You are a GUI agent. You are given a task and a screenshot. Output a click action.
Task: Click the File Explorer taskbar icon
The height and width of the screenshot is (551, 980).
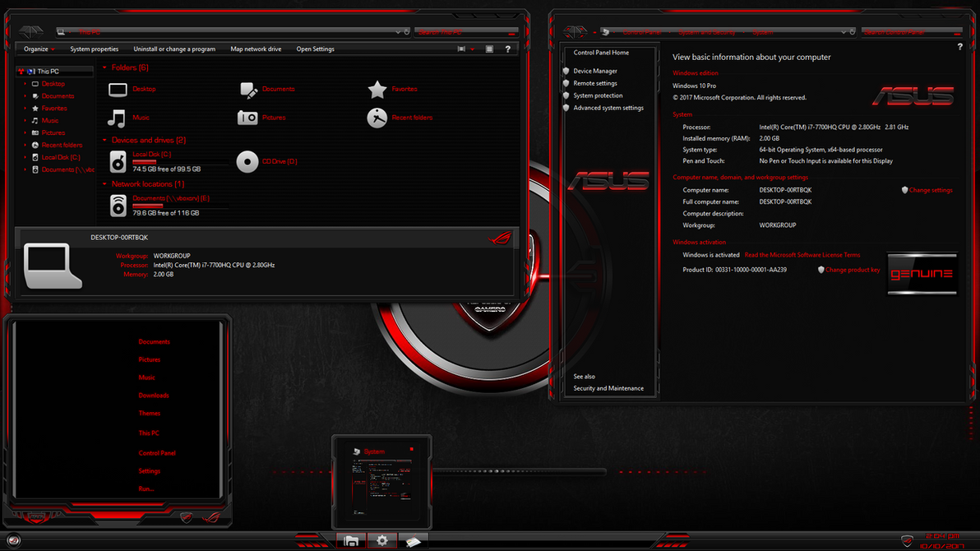click(x=351, y=540)
